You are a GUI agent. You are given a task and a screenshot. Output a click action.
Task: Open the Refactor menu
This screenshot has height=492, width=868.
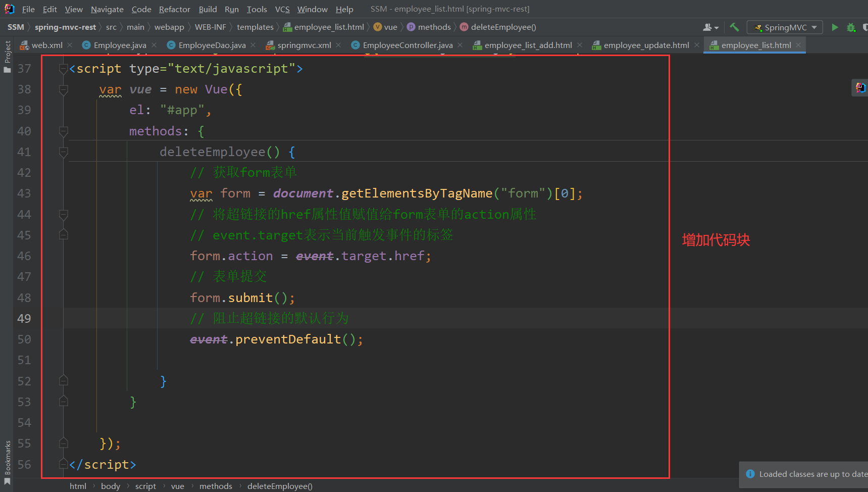click(x=174, y=9)
